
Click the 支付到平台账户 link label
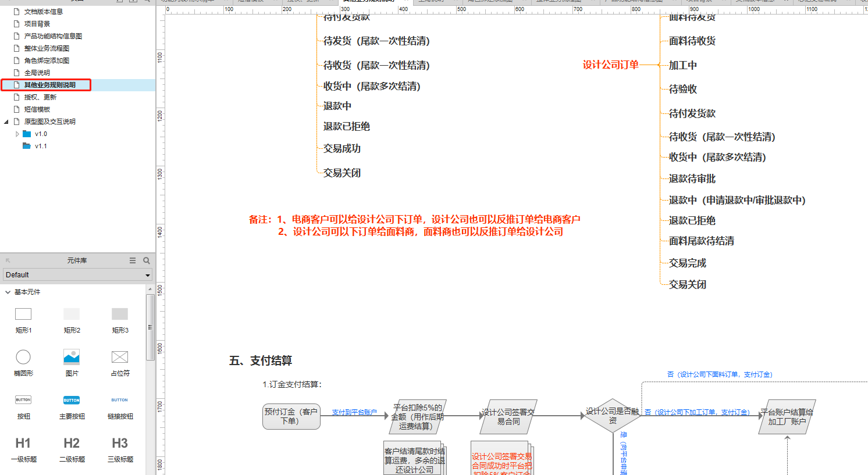[354, 412]
